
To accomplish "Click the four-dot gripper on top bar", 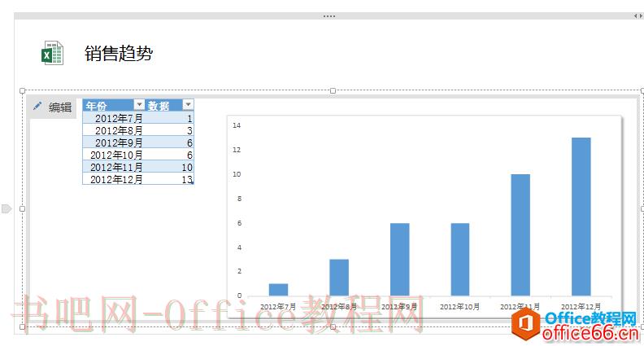I will [x=329, y=16].
